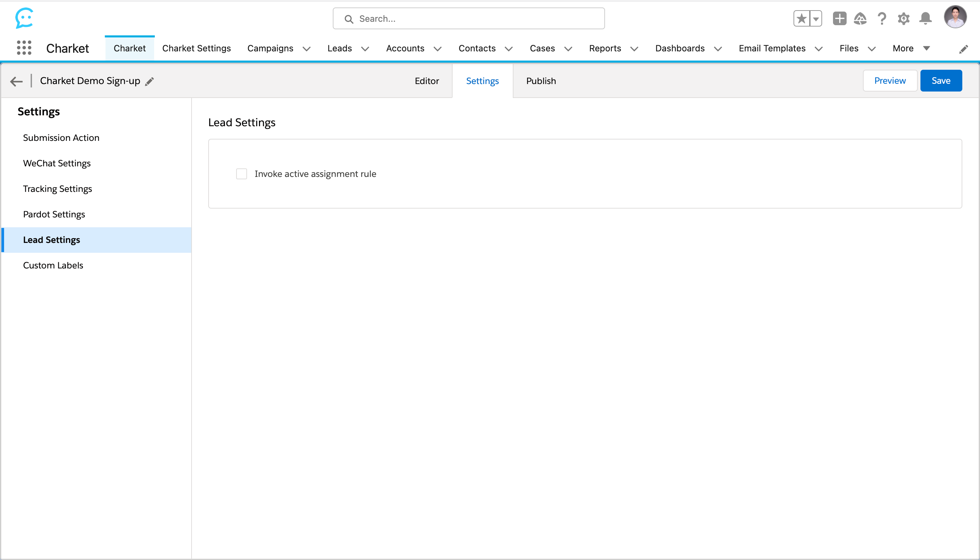980x560 pixels.
Task: Select the Charket navigation tab
Action: (x=130, y=48)
